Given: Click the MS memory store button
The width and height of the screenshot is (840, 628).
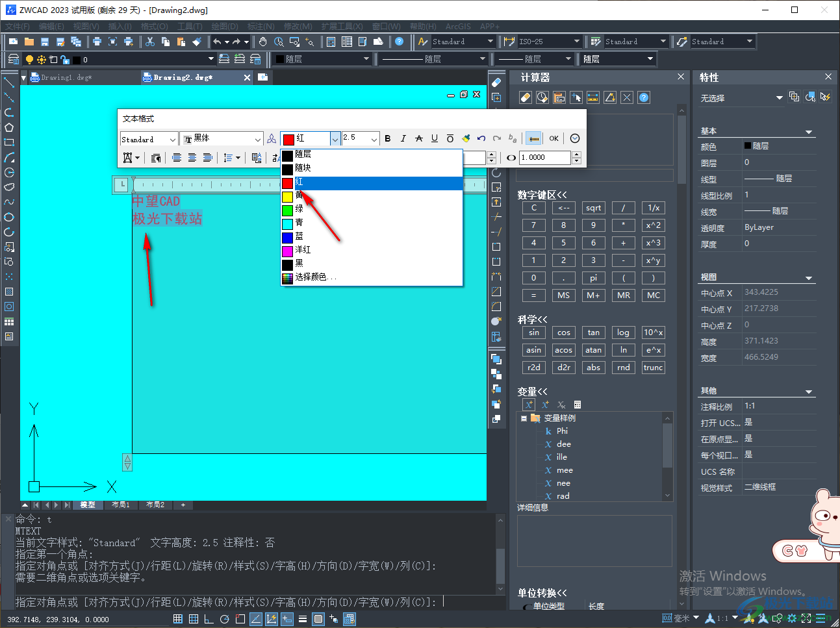Looking at the screenshot, I should (x=564, y=295).
